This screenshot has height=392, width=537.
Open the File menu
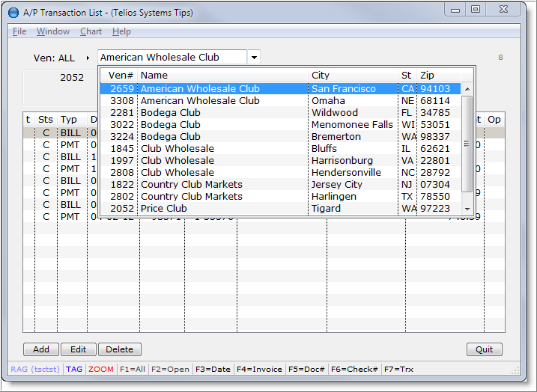pyautogui.click(x=19, y=31)
